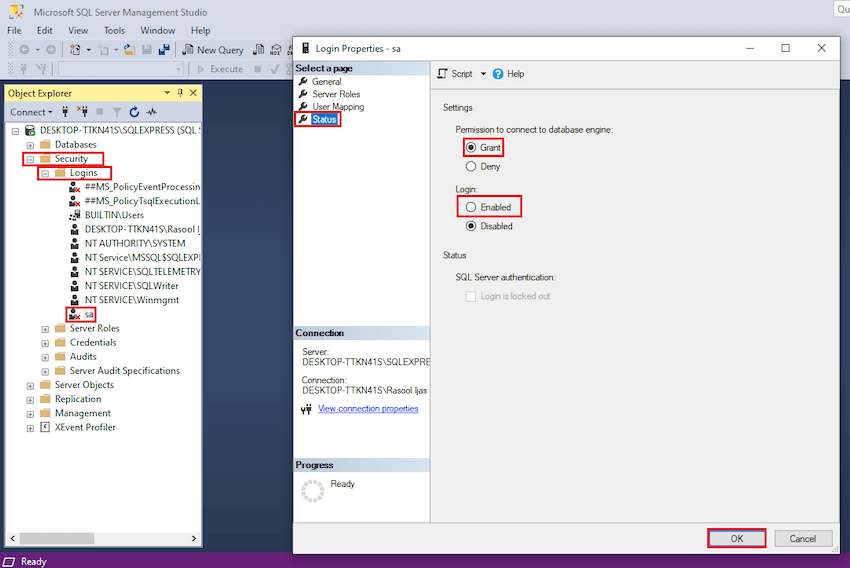
Task: Expand the Replication folder
Action: pyautogui.click(x=30, y=399)
